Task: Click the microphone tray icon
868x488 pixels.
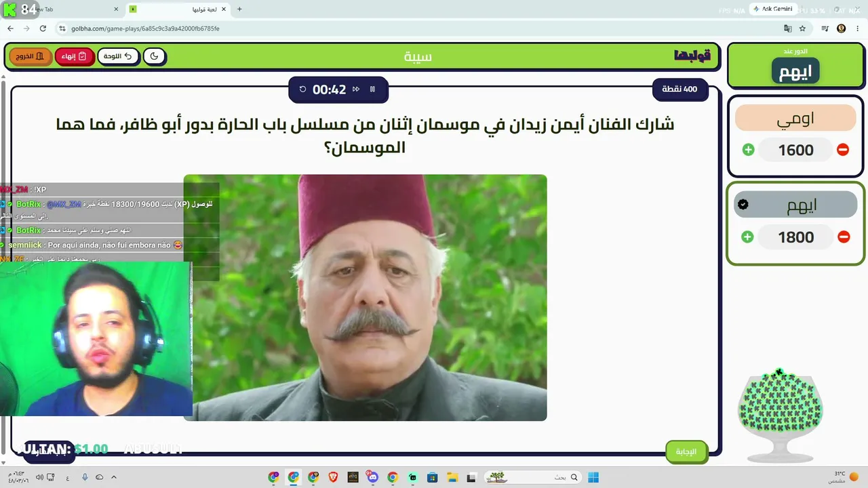Action: (x=85, y=477)
